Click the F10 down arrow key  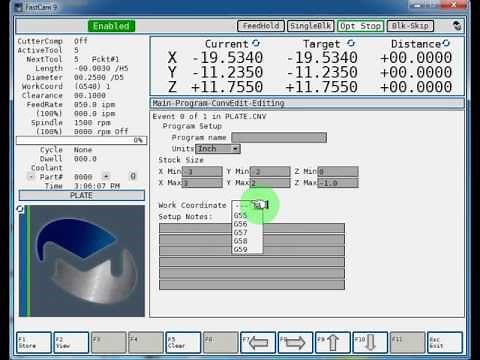[x=370, y=342]
